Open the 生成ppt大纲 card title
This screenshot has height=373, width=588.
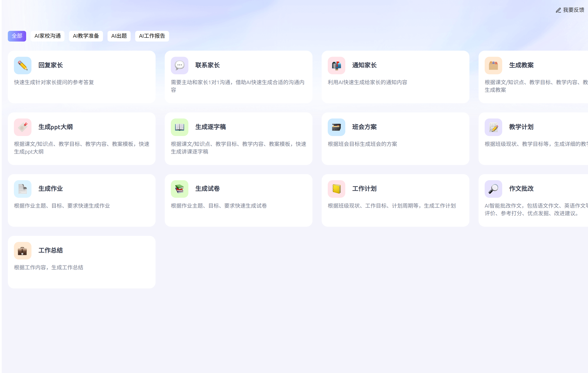55,127
